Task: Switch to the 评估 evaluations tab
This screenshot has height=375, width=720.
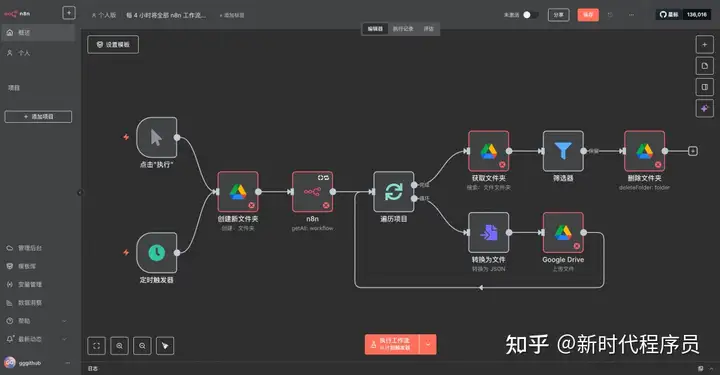Action: click(x=428, y=28)
